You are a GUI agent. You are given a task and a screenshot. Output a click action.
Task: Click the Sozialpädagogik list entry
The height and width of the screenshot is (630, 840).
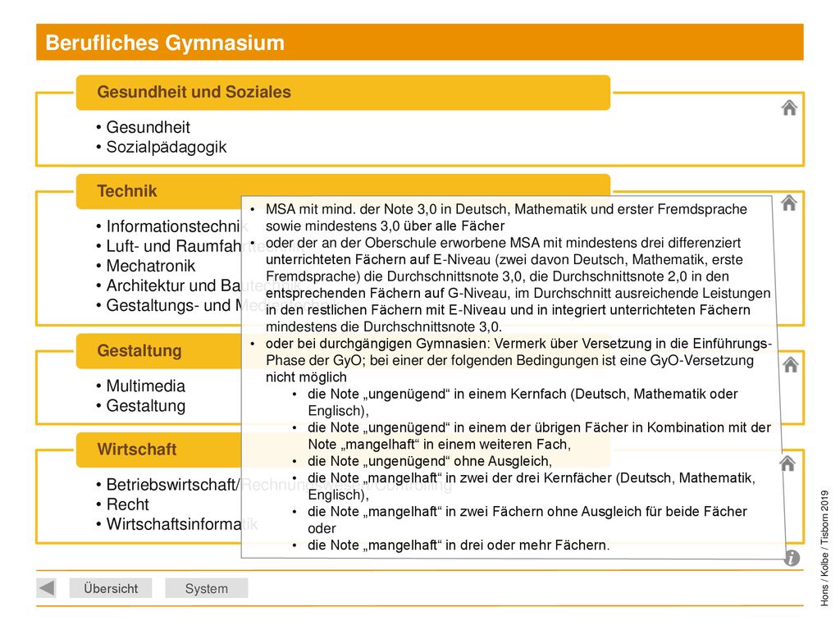pyautogui.click(x=162, y=148)
